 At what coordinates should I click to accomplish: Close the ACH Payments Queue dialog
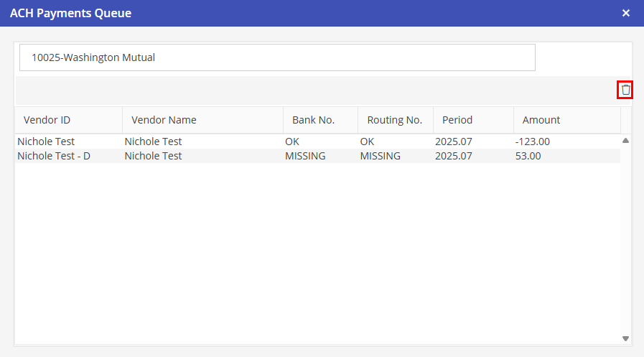pyautogui.click(x=625, y=13)
